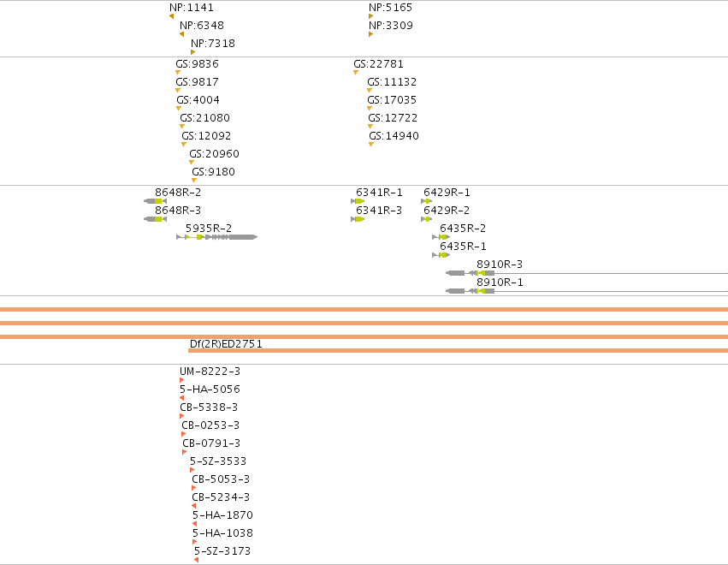Viewport: 728px width, 565px height.
Task: Select the 8648R-3 gene glyph
Action: [155, 219]
